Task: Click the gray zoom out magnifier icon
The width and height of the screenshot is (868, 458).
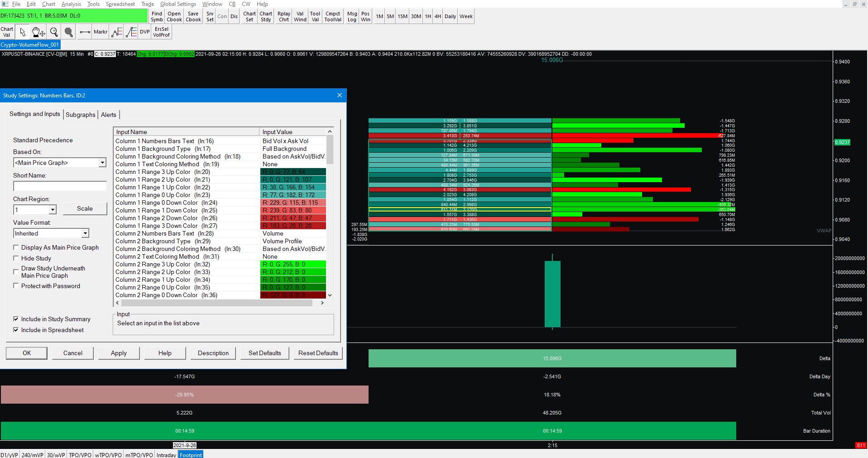Action: pyautogui.click(x=69, y=32)
